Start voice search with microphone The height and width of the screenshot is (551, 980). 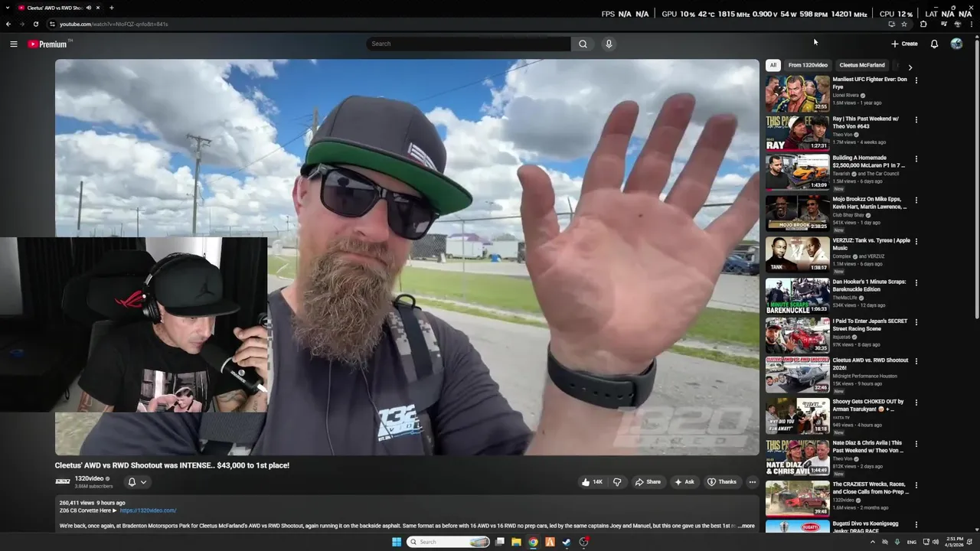tap(609, 44)
